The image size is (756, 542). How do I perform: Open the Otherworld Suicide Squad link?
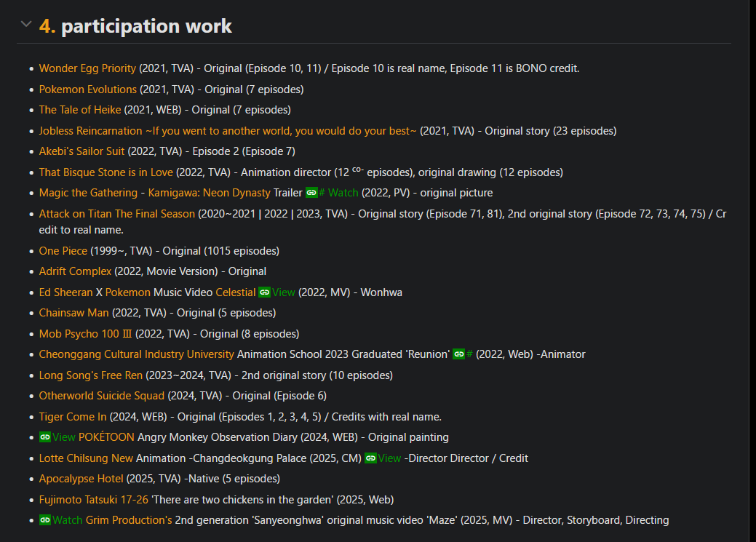point(102,396)
